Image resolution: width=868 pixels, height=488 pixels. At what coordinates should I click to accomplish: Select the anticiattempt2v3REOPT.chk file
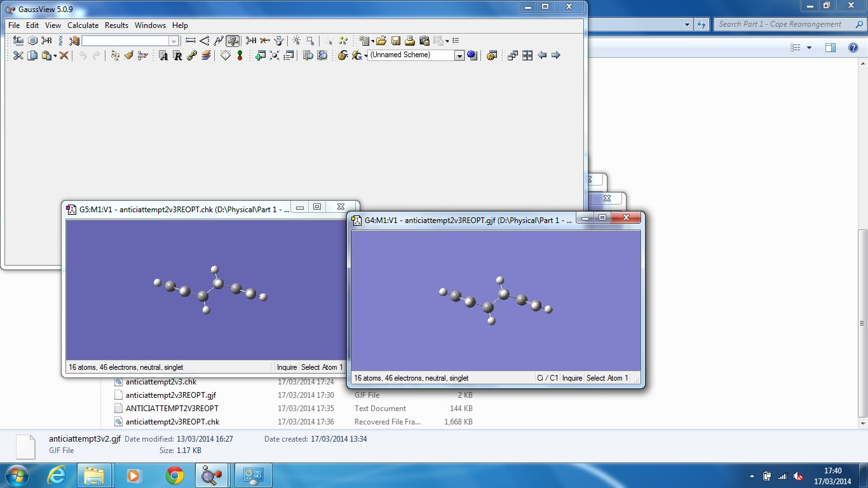[172, 422]
